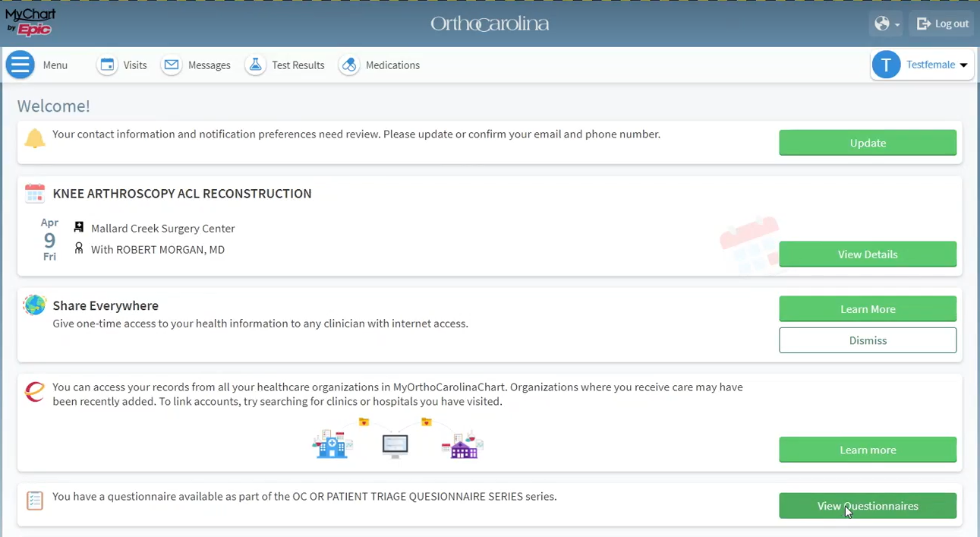Click the Share Everywhere globe icon
The height and width of the screenshot is (537, 980).
[35, 305]
